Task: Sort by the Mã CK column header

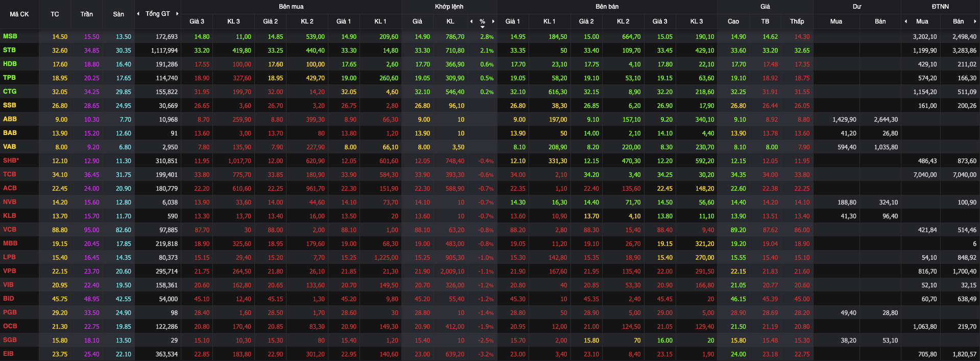Action: point(19,14)
